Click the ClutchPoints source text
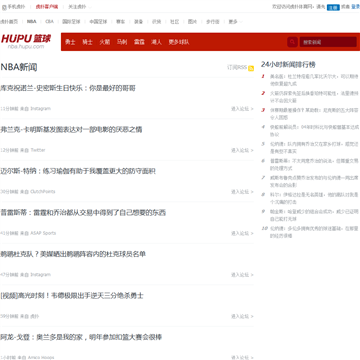 [43, 192]
